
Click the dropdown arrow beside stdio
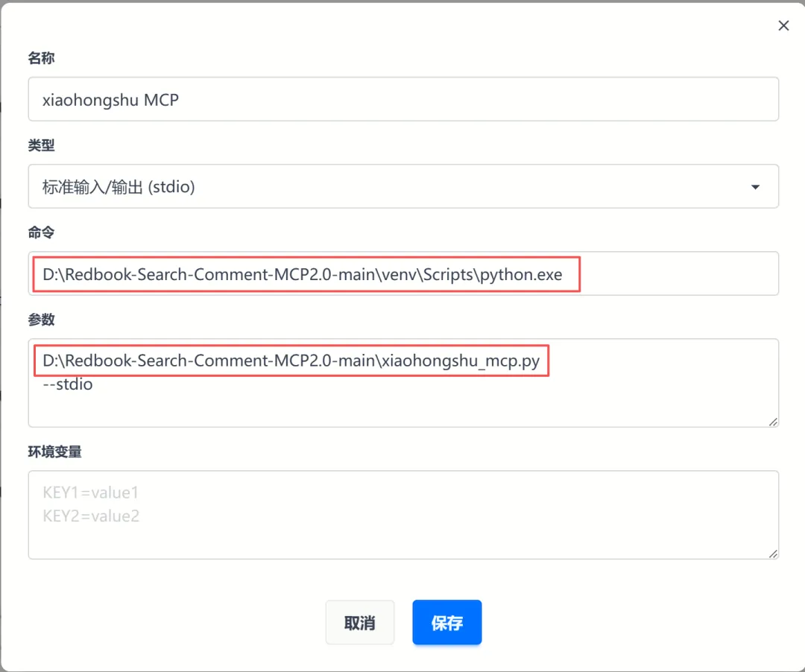tap(756, 187)
